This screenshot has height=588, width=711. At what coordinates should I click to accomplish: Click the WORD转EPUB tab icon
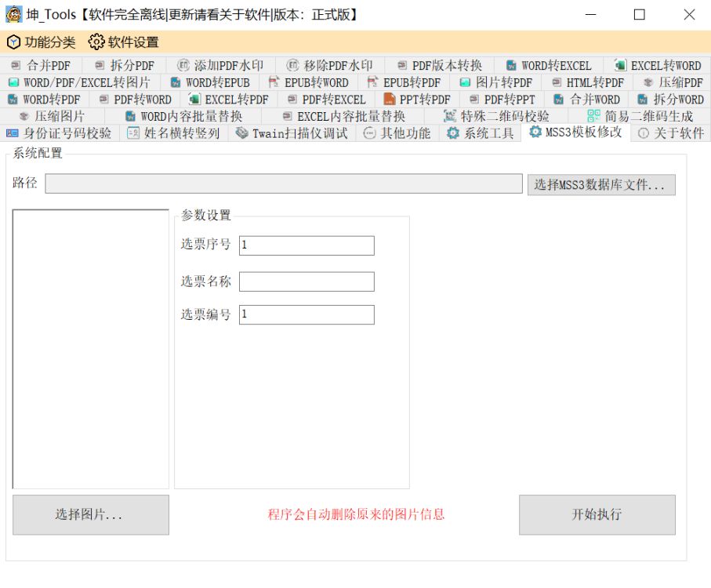click(175, 82)
